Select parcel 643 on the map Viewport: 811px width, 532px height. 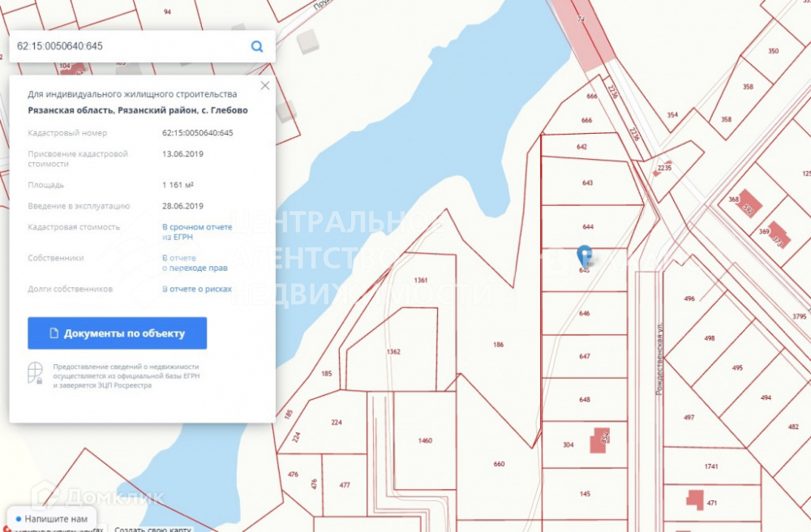587,182
